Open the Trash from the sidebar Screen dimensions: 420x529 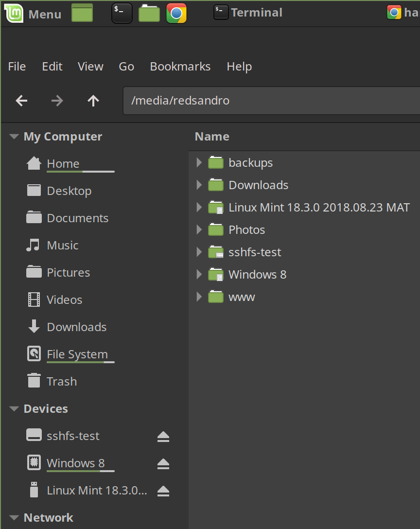coord(61,381)
